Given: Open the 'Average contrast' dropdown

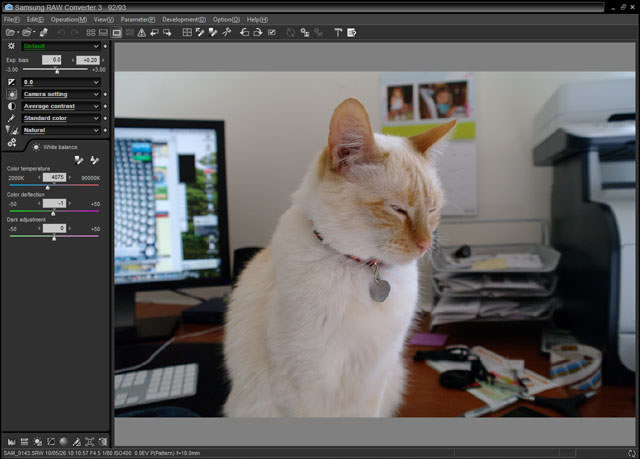Looking at the screenshot, I should point(62,106).
